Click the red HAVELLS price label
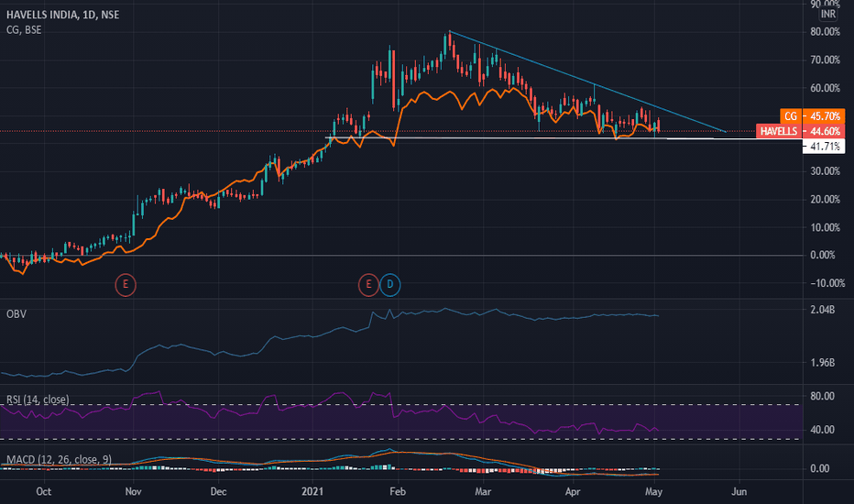854x504 pixels. [778, 131]
